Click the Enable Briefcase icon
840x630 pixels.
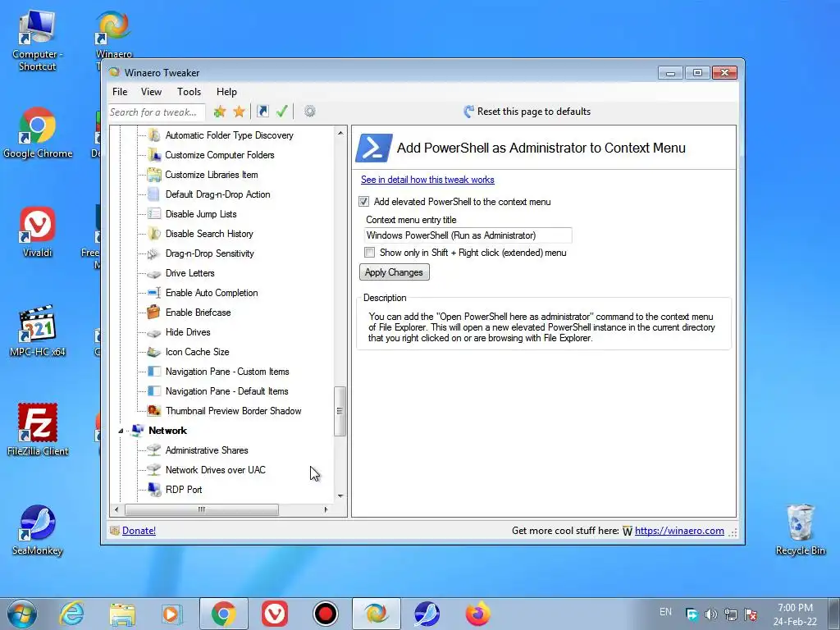pos(153,312)
